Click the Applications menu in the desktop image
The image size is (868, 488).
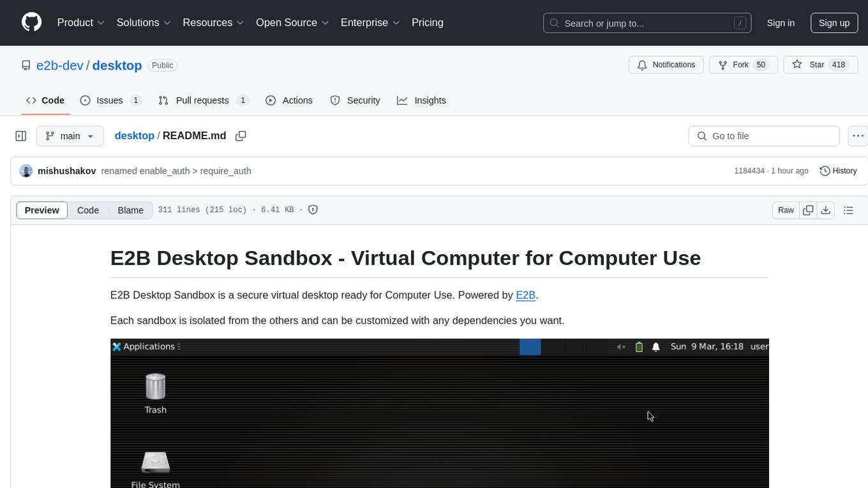point(146,346)
